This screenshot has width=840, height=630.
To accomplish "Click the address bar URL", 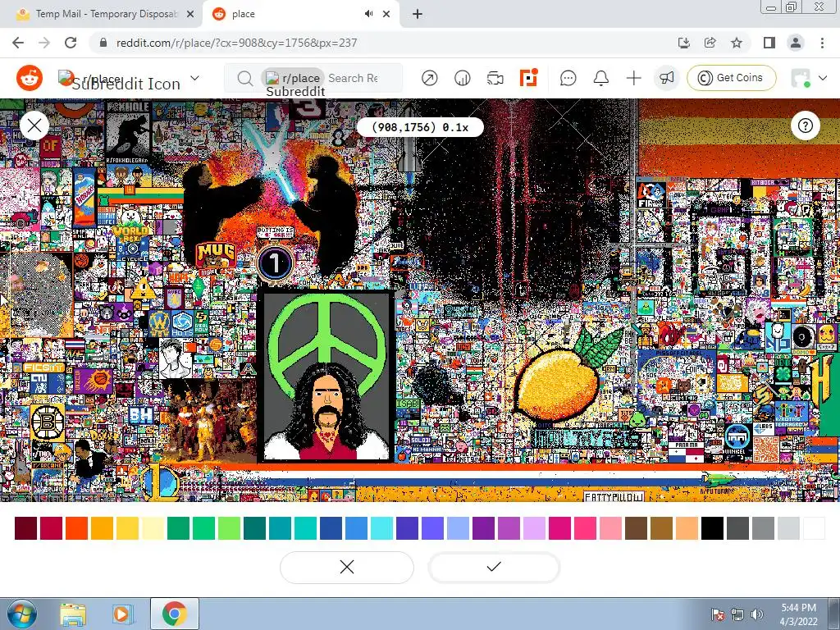I will click(x=236, y=43).
